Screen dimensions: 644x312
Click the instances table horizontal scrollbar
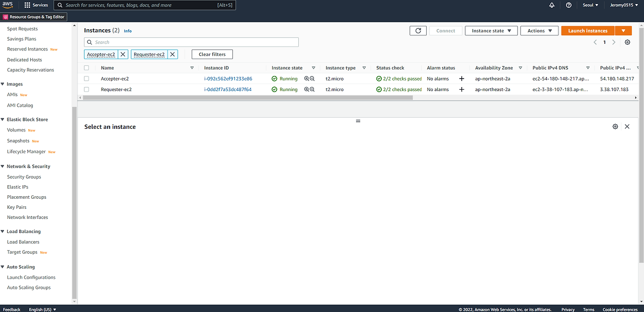[248, 98]
